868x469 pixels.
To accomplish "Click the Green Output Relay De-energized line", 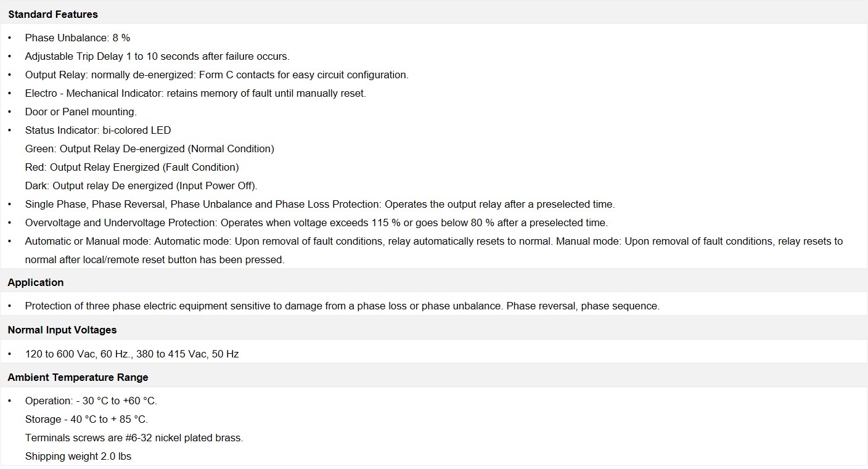I will pyautogui.click(x=150, y=149).
